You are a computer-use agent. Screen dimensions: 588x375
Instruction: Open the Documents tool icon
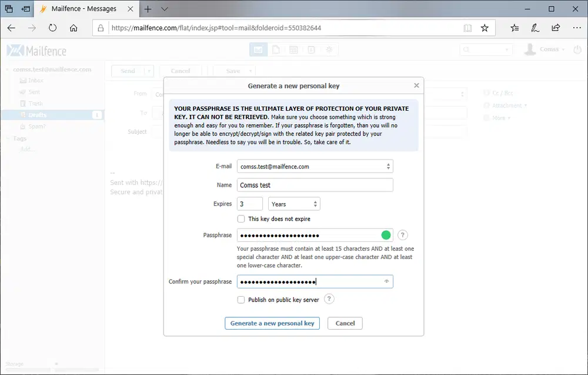coord(276,49)
